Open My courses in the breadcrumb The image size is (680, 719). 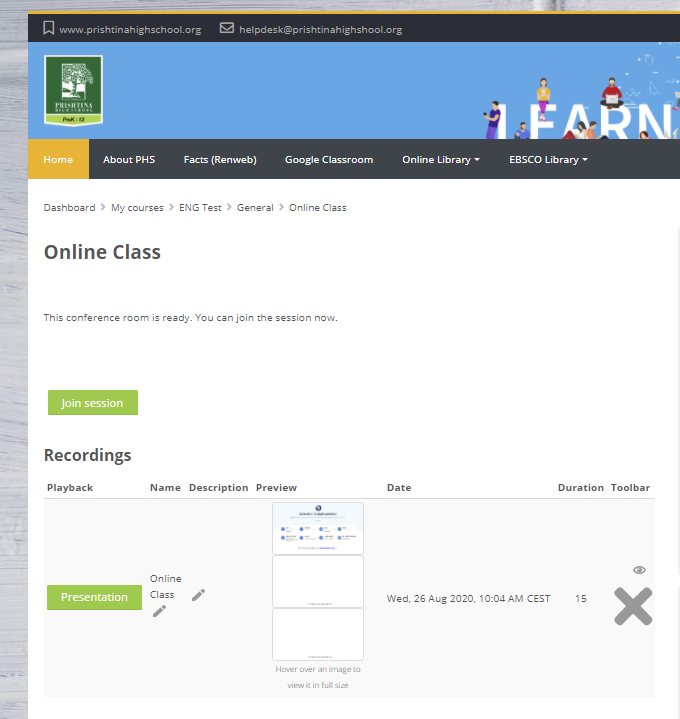tap(137, 208)
